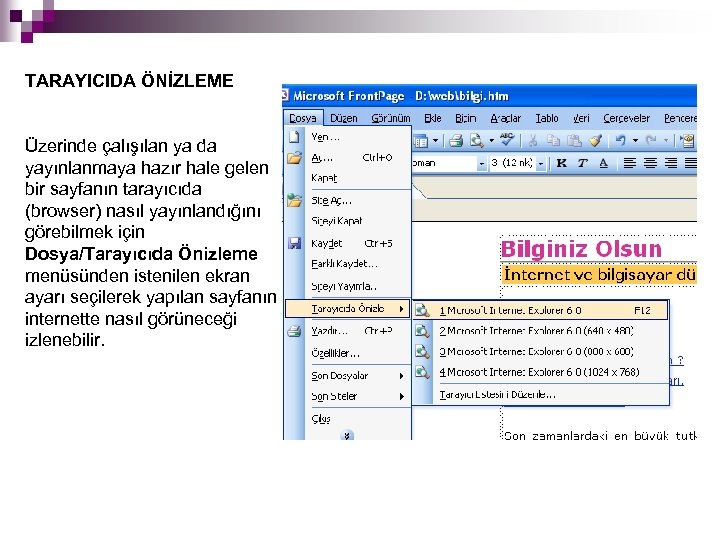The width and height of the screenshot is (720, 540).
Task: Click the Preview in Browser toolbar icon
Action: click(477, 141)
